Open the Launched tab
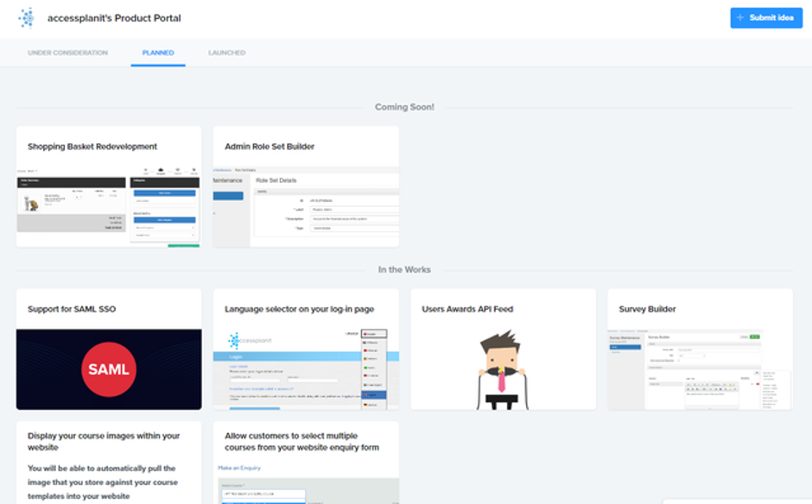Screen dimensions: 812x504 click(x=225, y=53)
